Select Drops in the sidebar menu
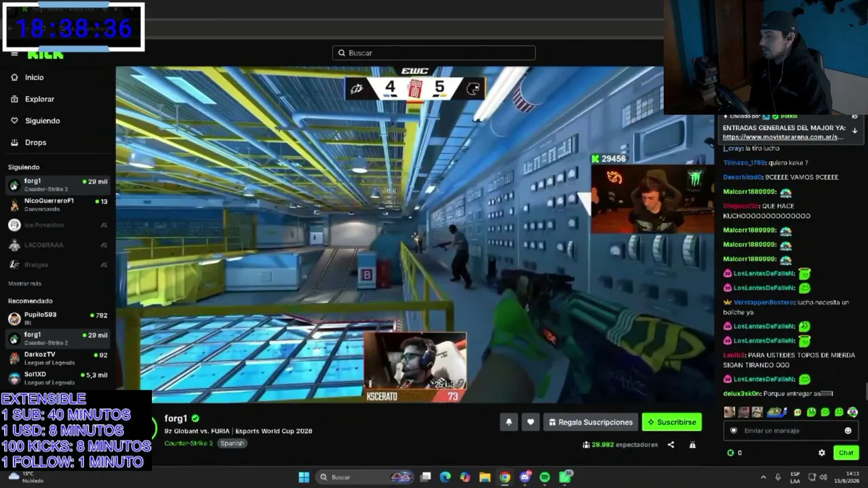The image size is (868, 488). click(35, 142)
